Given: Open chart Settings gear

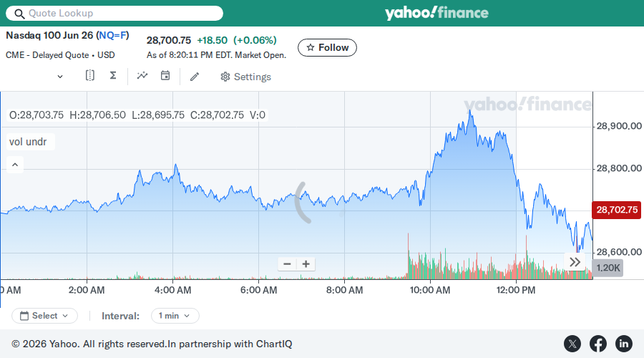Looking at the screenshot, I should (x=245, y=77).
